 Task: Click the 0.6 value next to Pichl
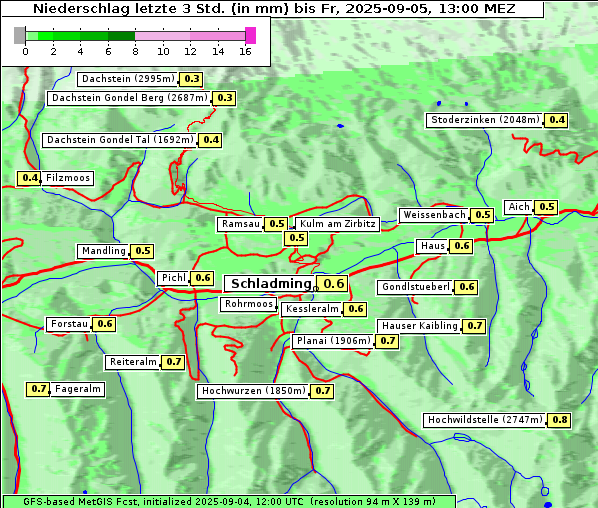203,278
